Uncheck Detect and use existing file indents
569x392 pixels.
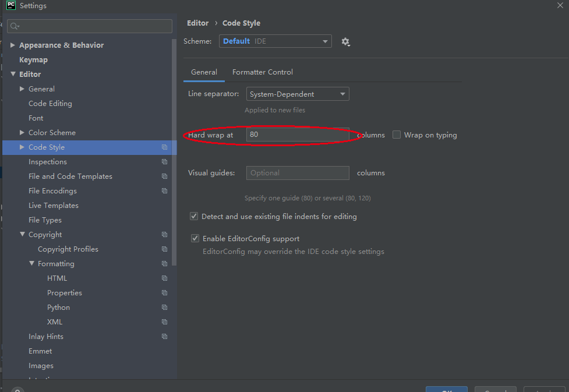point(194,216)
